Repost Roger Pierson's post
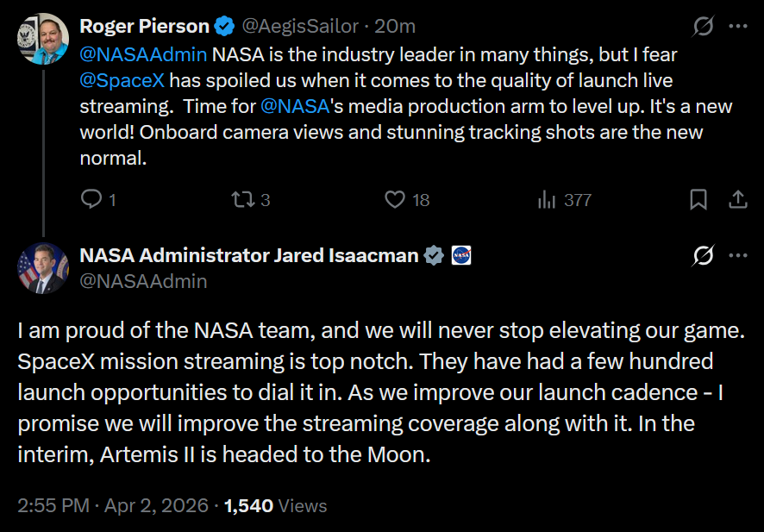764x532 pixels. pyautogui.click(x=242, y=200)
